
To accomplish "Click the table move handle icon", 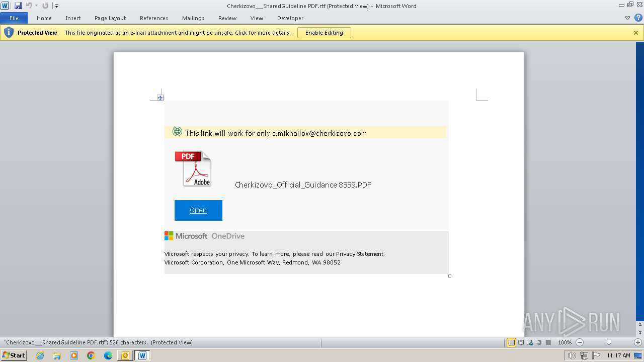I will tap(160, 98).
